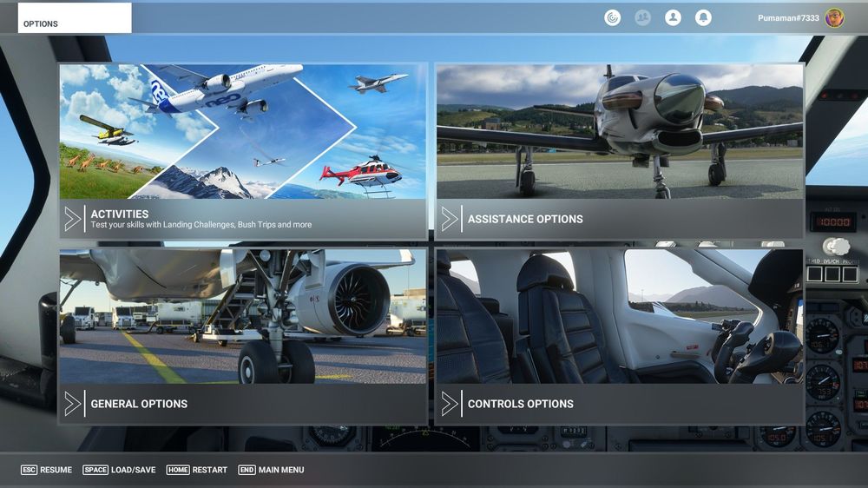The image size is (868, 488).
Task: Open the notifications bell
Action: point(703,17)
